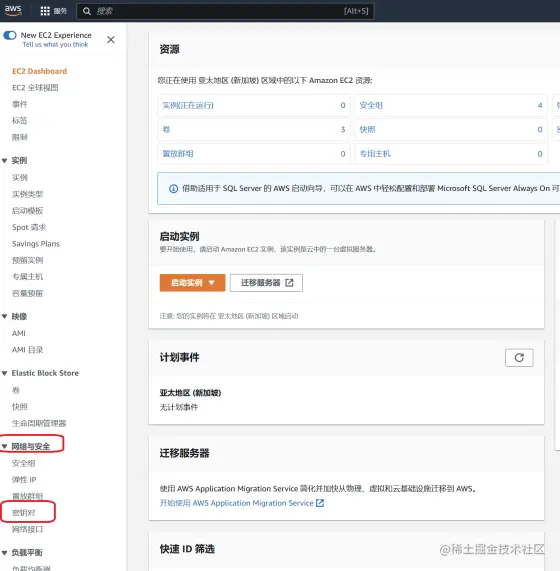The image size is (560, 571).
Task: Click the 迁移服务器 button
Action: pos(266,283)
